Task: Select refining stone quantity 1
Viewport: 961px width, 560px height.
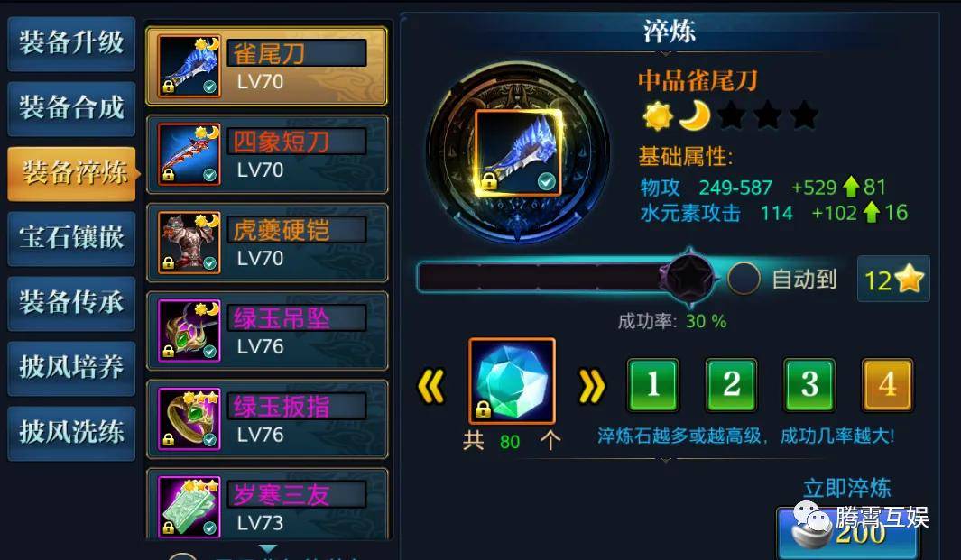Action: click(652, 385)
